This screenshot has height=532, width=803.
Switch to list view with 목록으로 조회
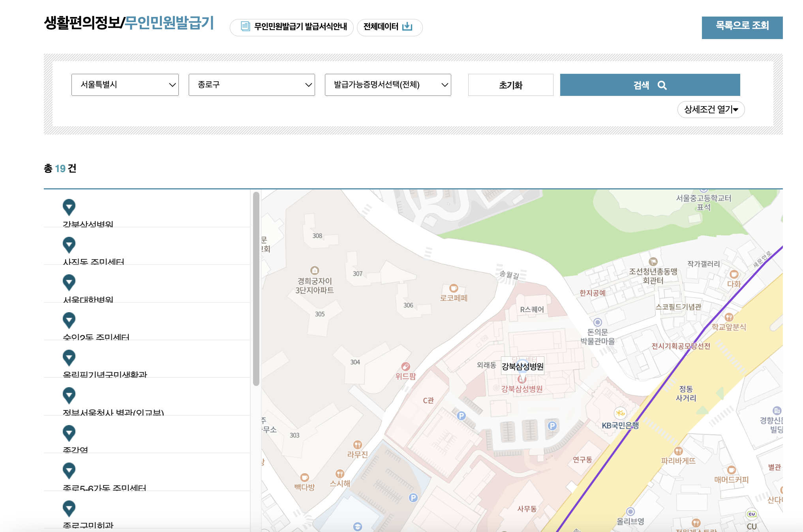tap(742, 27)
